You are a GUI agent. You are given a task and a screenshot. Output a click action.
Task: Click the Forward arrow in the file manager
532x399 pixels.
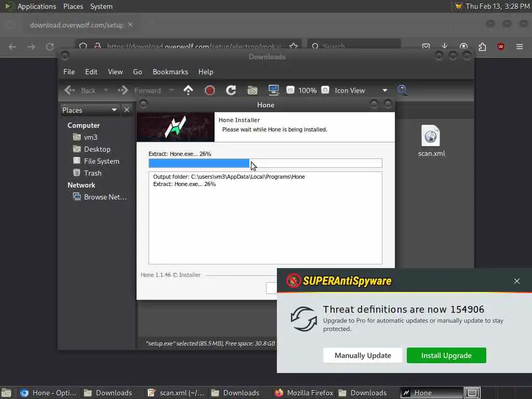click(x=123, y=90)
